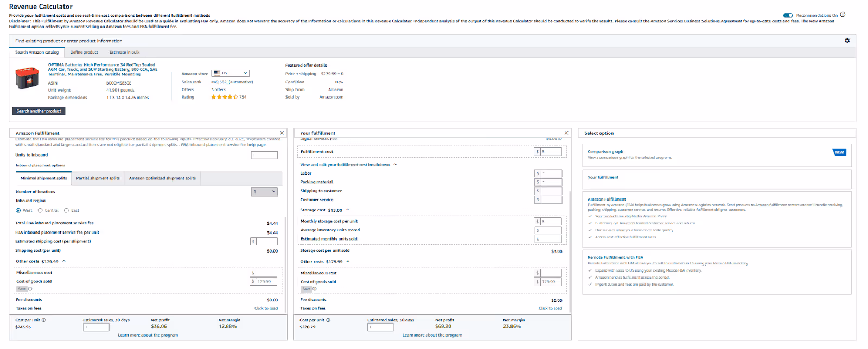
Task: Collapse Other costs in Amazon Fulfillment panel
Action: pyautogui.click(x=63, y=261)
